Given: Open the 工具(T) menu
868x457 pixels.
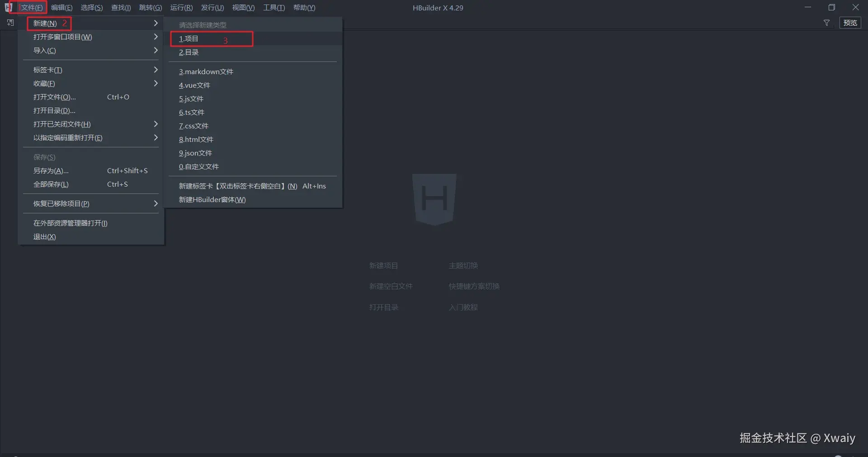Looking at the screenshot, I should point(274,8).
